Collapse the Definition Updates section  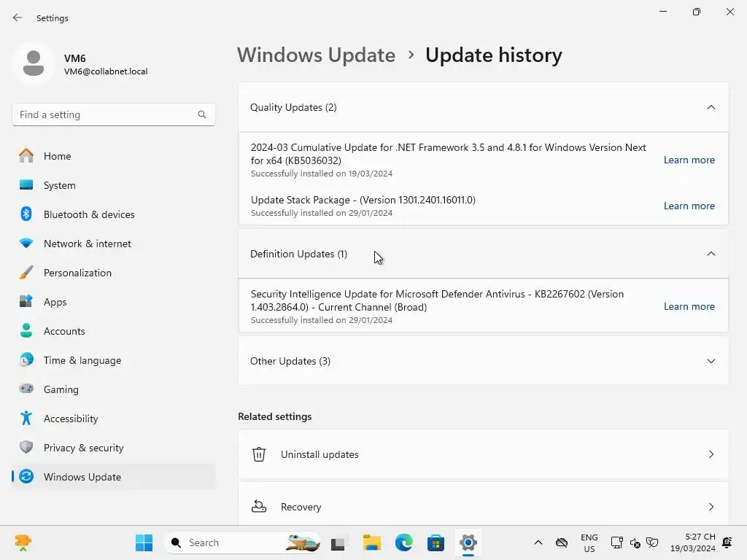[711, 254]
